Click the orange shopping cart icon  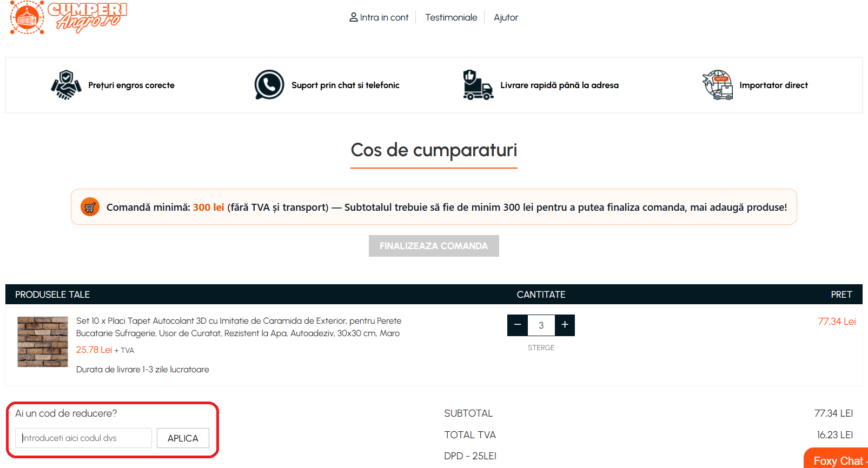coord(90,207)
